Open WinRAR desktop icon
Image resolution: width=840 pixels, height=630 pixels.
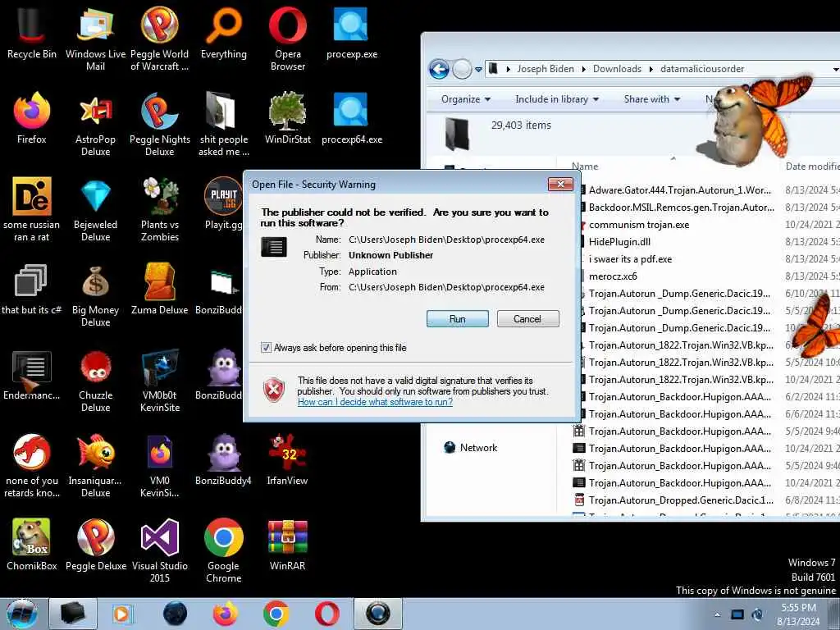288,545
